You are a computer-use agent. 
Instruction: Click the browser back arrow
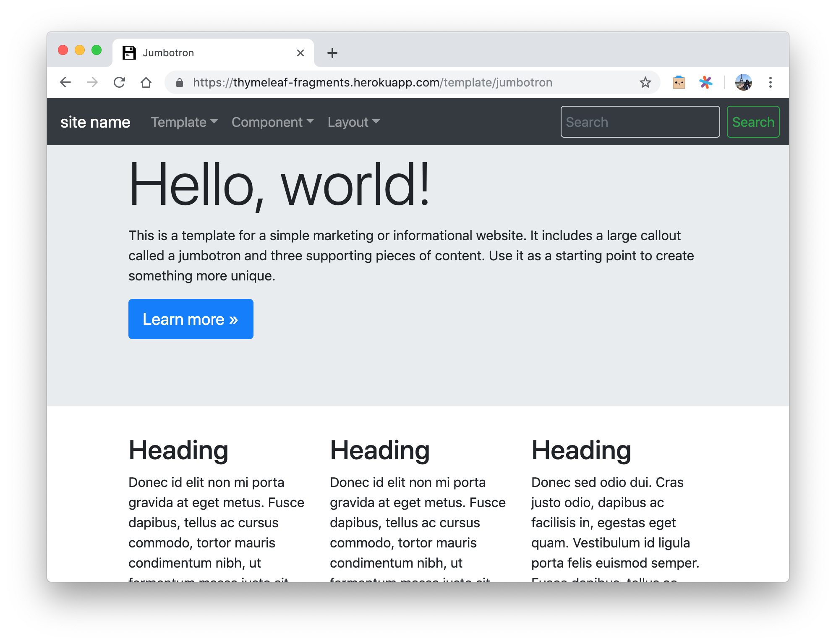click(x=65, y=82)
